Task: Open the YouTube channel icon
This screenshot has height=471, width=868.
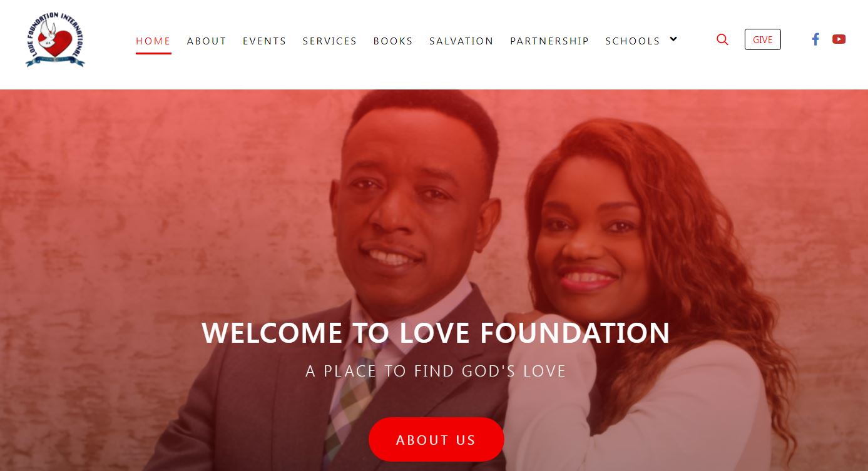Action: pos(839,39)
